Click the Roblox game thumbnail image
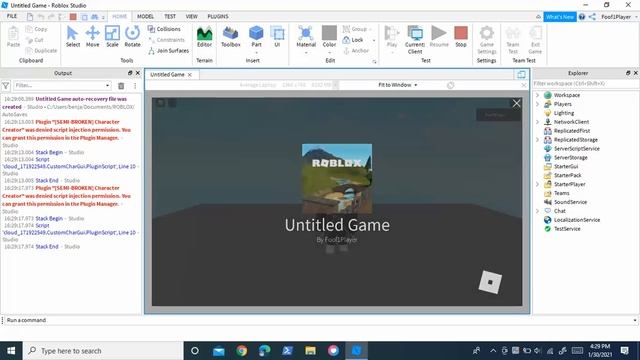Image resolution: width=640 pixels, height=360 pixels. (337, 178)
